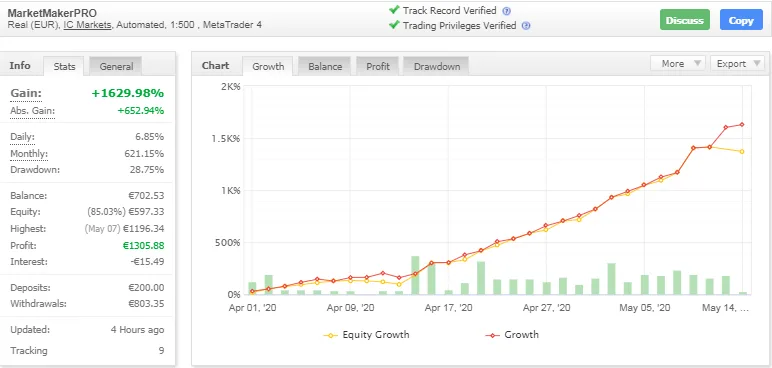Open the More dropdown menu

tap(677, 64)
